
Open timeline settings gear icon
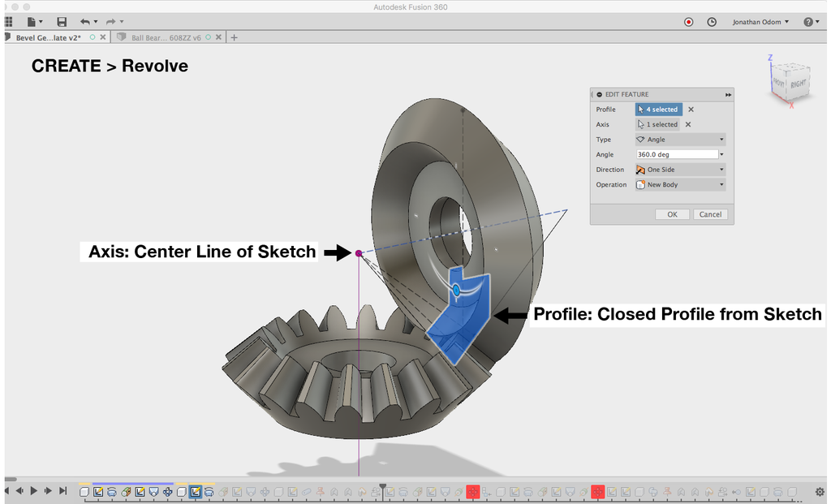(x=820, y=492)
